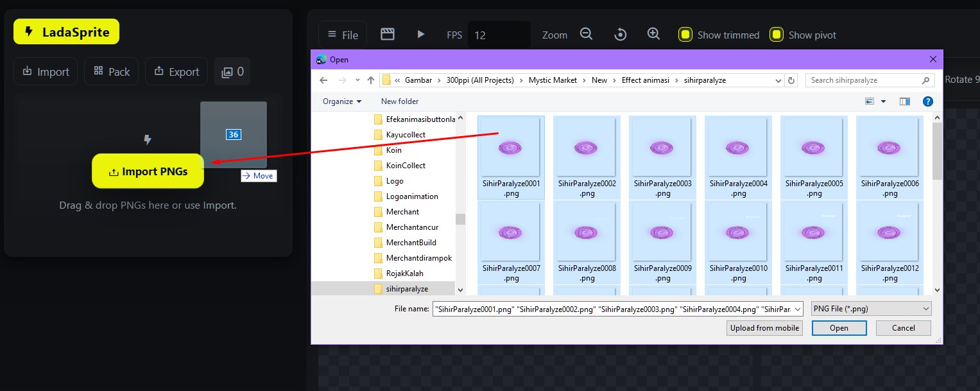The image size is (980, 391).
Task: Open the Import PNGs panel in LadaSprite
Action: click(148, 171)
